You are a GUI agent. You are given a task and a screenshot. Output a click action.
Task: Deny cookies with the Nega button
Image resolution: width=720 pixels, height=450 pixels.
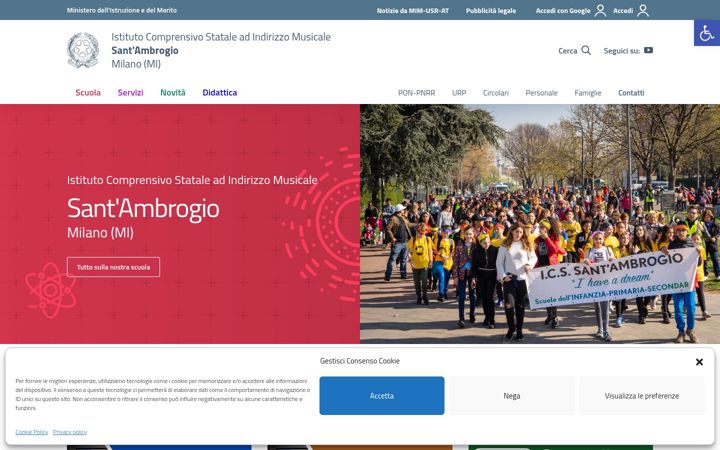click(x=512, y=396)
